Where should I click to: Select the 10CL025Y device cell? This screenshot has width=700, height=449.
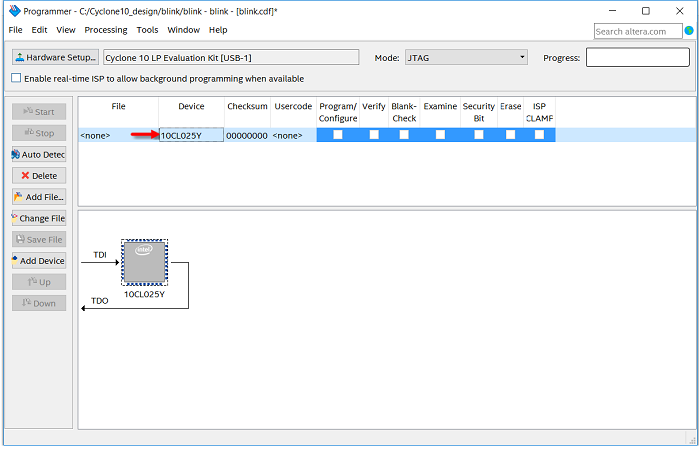[x=192, y=135]
